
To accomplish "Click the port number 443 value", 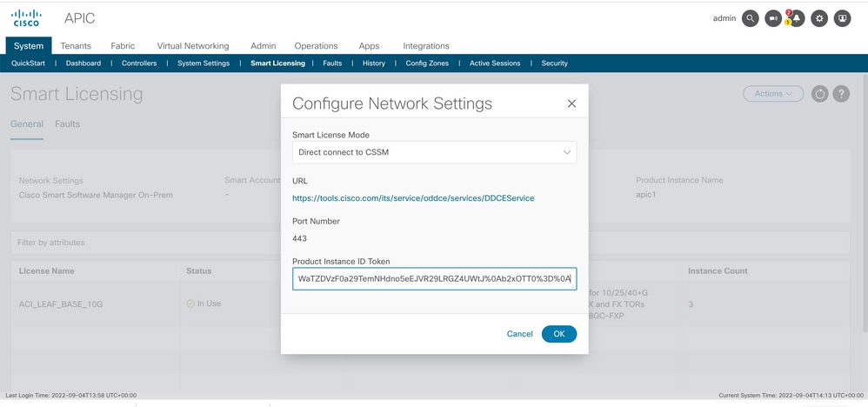I will [299, 238].
